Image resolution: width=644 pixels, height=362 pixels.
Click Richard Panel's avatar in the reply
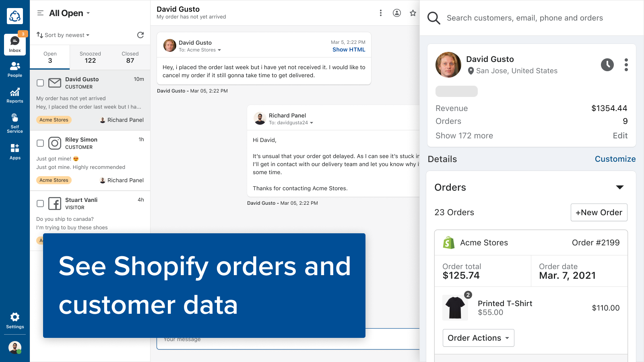click(260, 118)
